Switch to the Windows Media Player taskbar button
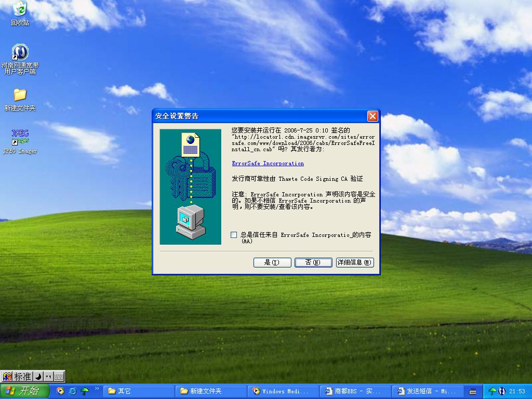The image size is (532, 399). click(x=283, y=391)
